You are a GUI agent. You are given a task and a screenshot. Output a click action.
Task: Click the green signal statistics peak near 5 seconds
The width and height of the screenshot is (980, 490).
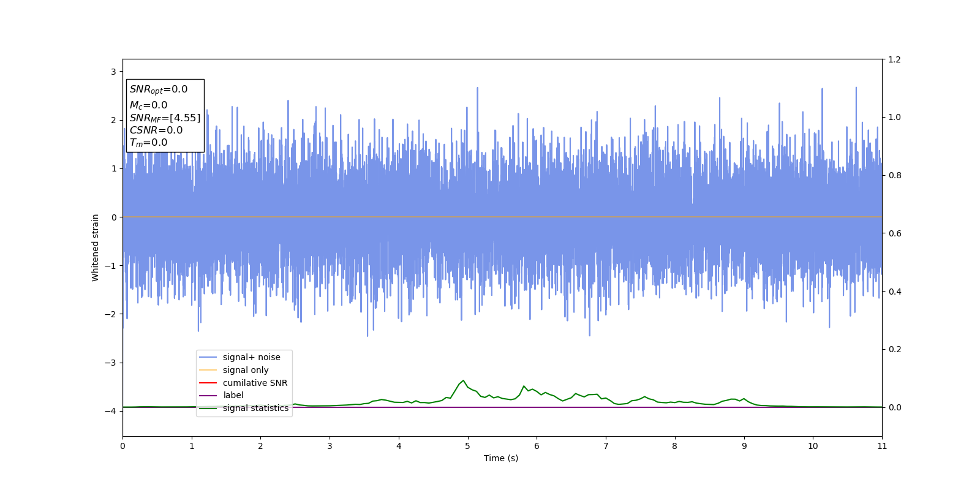point(463,380)
